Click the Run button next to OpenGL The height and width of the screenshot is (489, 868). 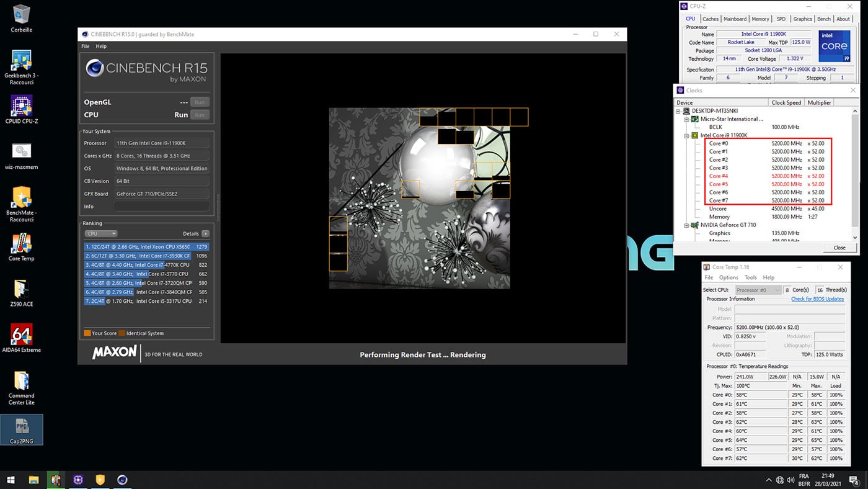pos(200,102)
